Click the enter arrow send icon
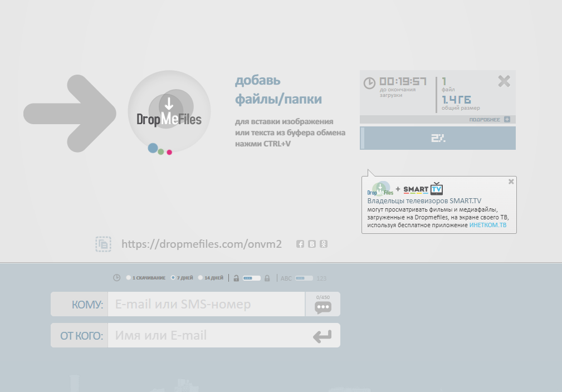This screenshot has height=392, width=562. (322, 336)
